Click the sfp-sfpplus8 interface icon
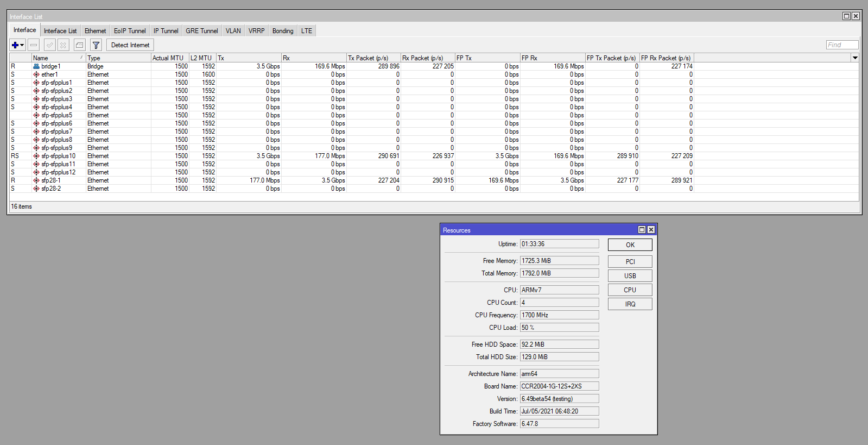868x445 pixels. pyautogui.click(x=36, y=140)
